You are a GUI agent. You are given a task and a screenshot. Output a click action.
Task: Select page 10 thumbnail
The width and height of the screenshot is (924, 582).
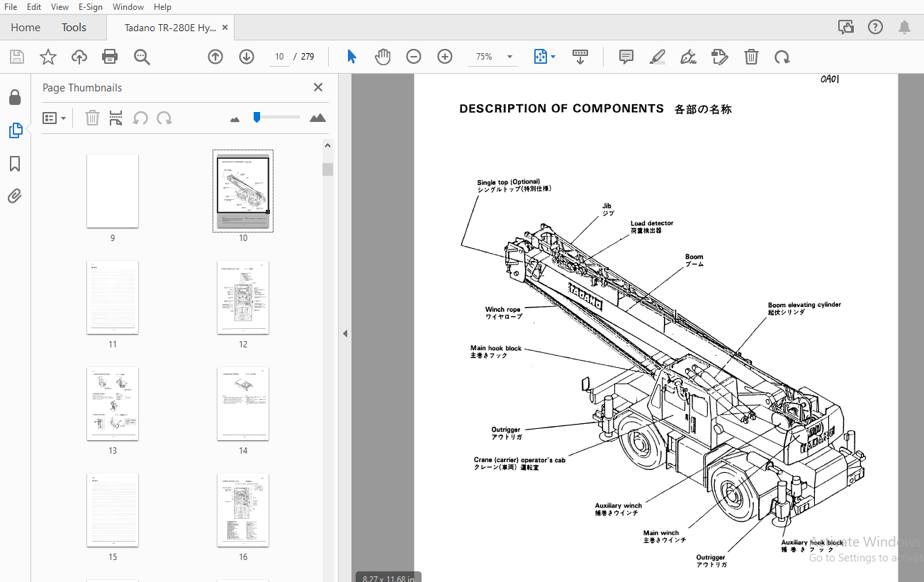point(243,191)
